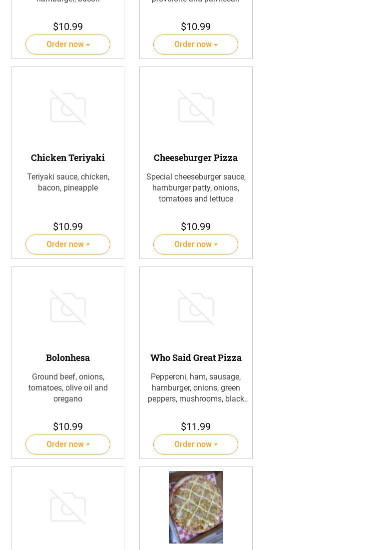Viewport: 392px width, 550px height.
Task: Open the pizza photo thumbnail
Action: [196, 507]
